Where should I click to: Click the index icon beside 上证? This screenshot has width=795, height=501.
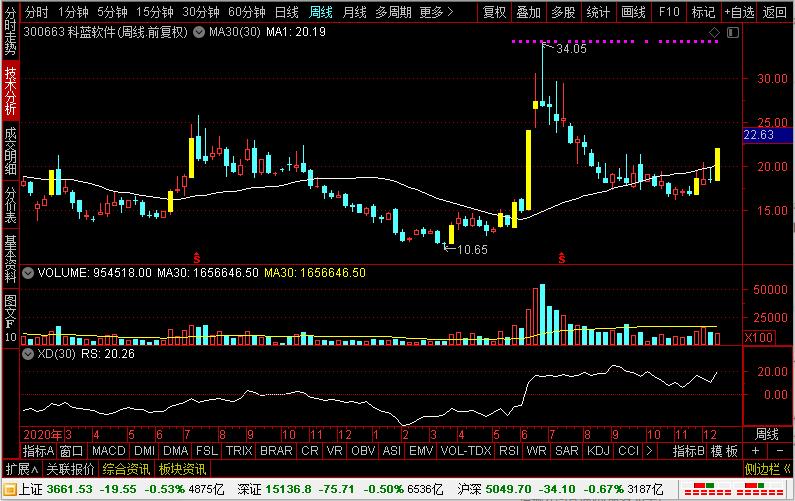click(9, 490)
